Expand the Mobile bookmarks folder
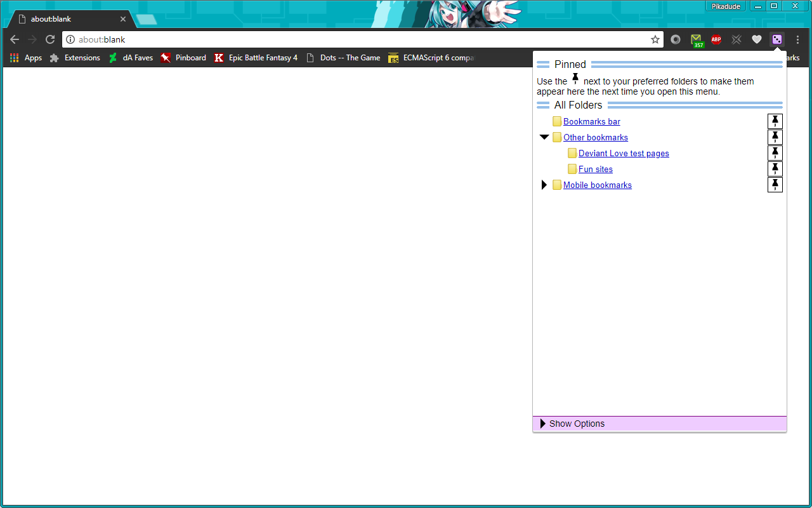Screen dimensions: 812x508 tap(544, 185)
